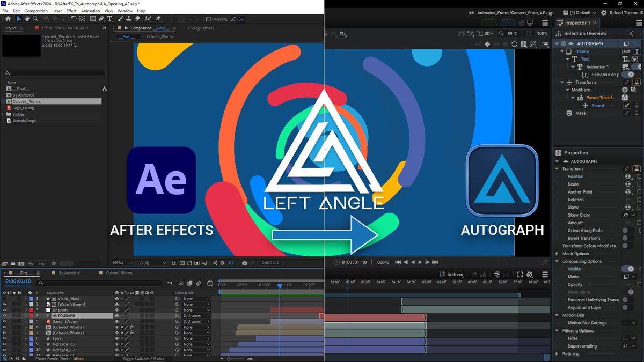
Task: Open the 3. Unzoom parent dropdown on AUTOGRAPH
Action: click(196, 316)
